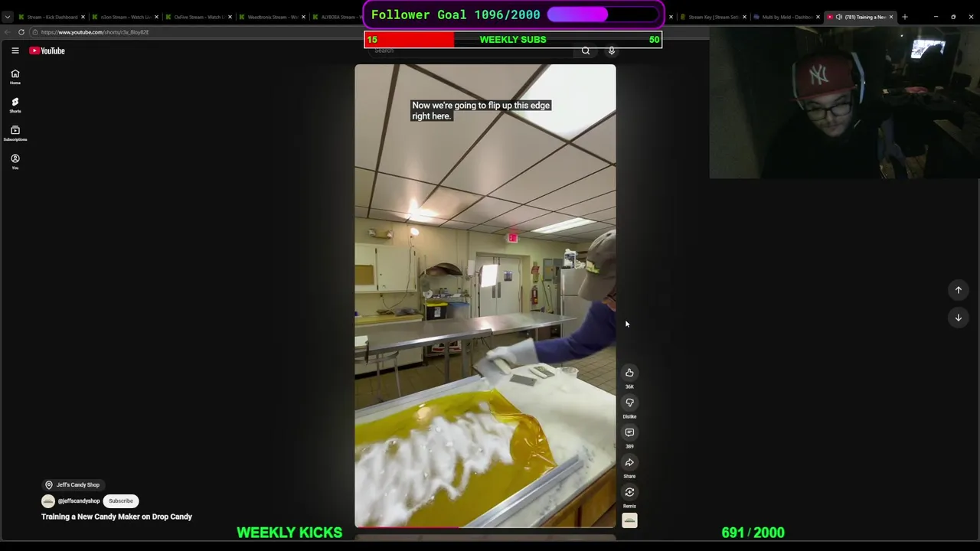
Task: Click the youtube.com address bar URL
Action: (x=95, y=32)
